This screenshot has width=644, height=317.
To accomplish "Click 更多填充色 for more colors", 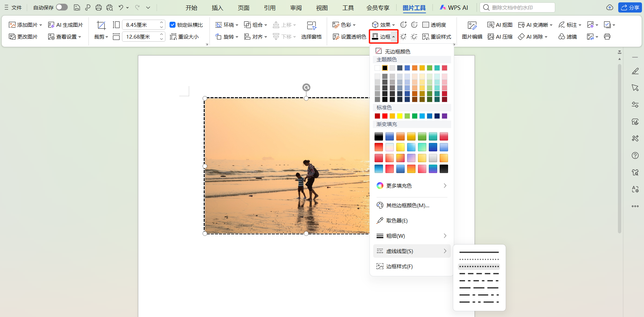I will click(399, 186).
